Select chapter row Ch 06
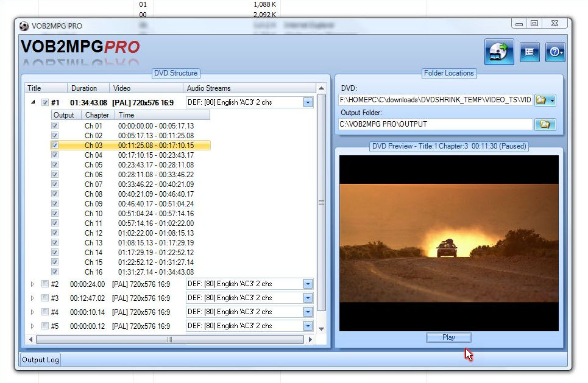The image size is (588, 383). pos(130,174)
